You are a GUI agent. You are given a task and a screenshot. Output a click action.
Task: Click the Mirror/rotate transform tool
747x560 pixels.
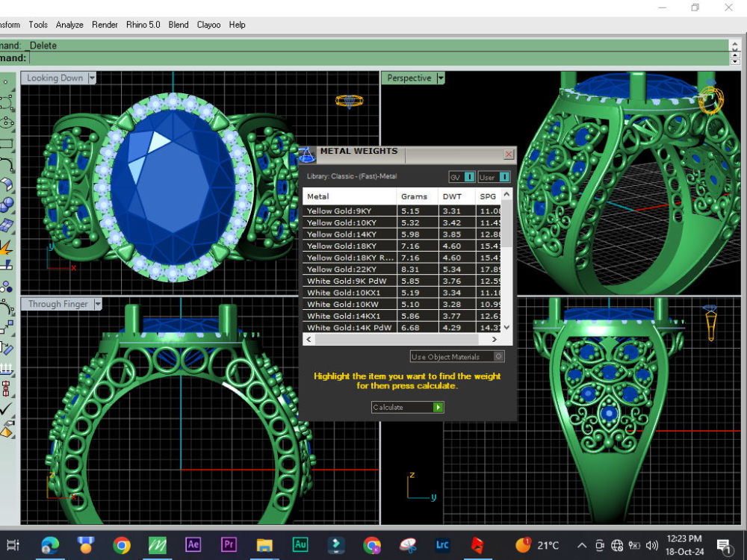pyautogui.click(x=6, y=348)
